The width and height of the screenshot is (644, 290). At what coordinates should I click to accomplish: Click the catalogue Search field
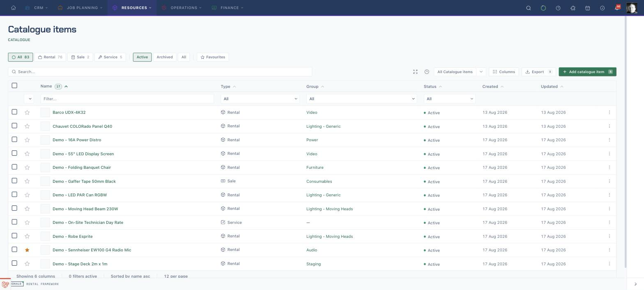(160, 72)
